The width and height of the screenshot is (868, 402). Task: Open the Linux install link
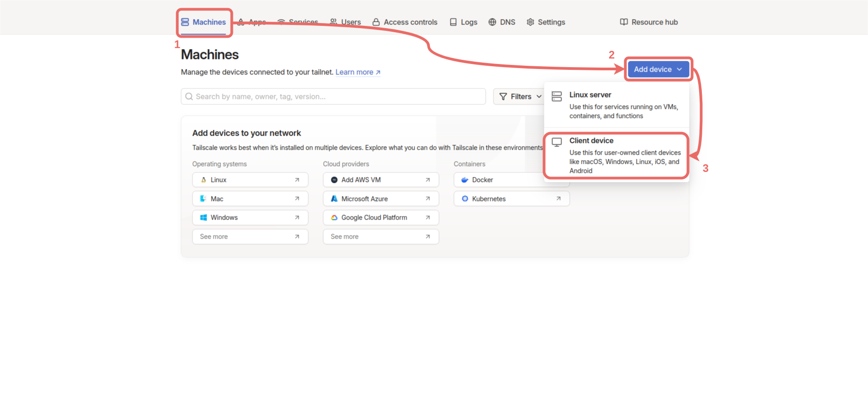(250, 180)
